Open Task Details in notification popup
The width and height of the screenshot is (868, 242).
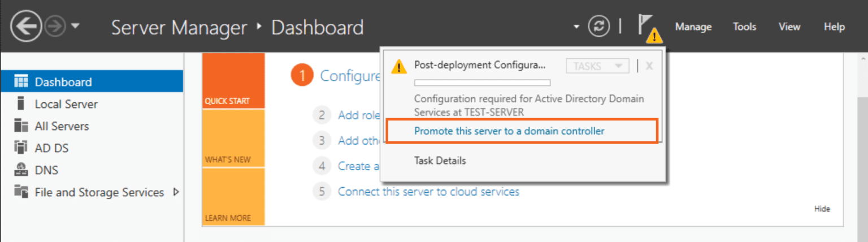pyautogui.click(x=440, y=161)
